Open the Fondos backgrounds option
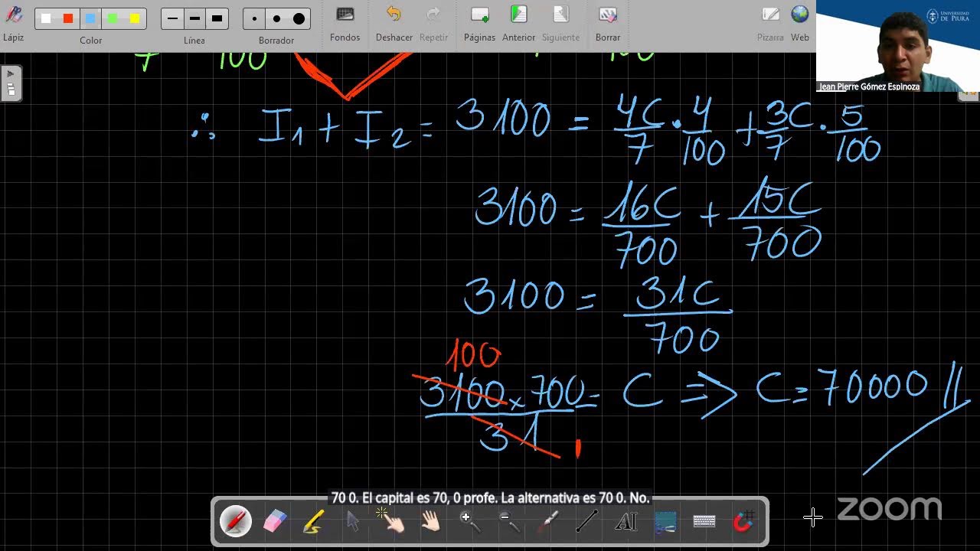The width and height of the screenshot is (980, 551). pos(345,23)
